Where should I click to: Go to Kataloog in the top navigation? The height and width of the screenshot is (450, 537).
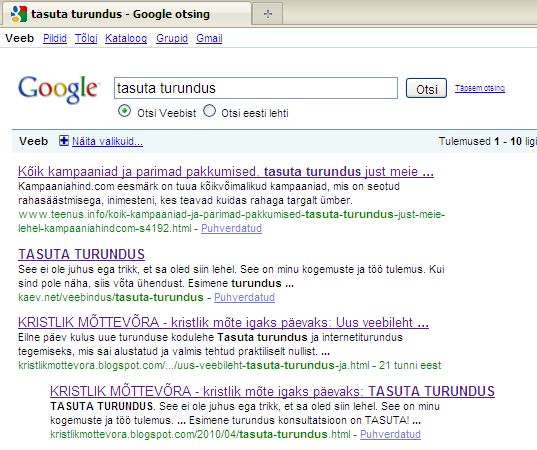(126, 38)
